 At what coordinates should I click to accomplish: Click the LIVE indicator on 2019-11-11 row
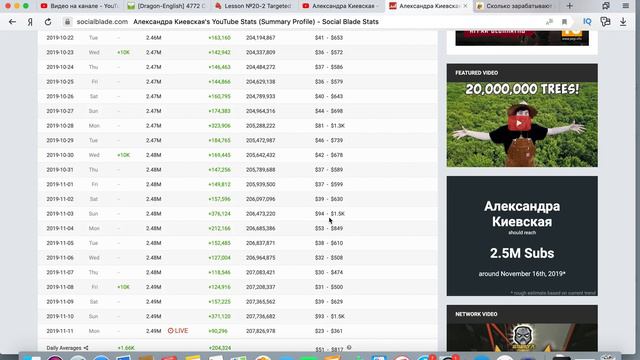(x=178, y=331)
